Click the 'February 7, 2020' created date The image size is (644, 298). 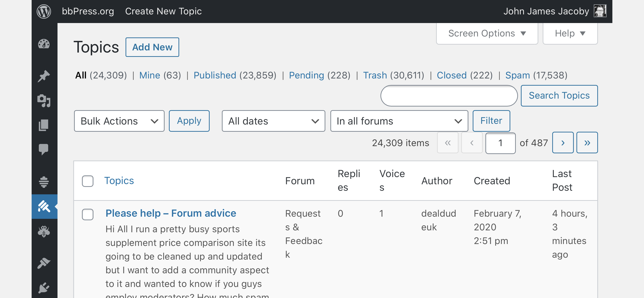tap(498, 220)
